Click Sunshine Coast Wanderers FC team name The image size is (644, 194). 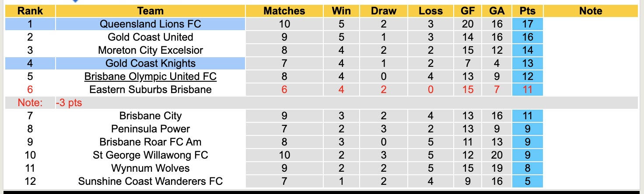[150, 181]
